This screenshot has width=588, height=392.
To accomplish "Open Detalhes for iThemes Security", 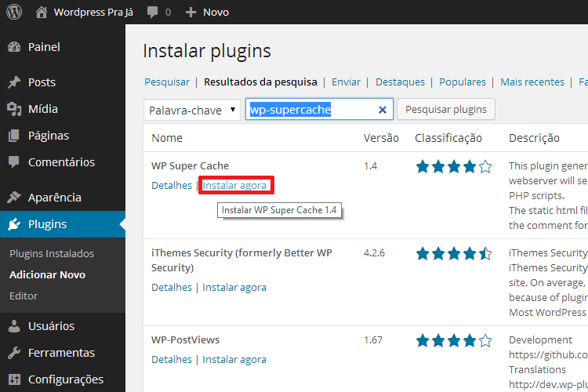I will [172, 288].
